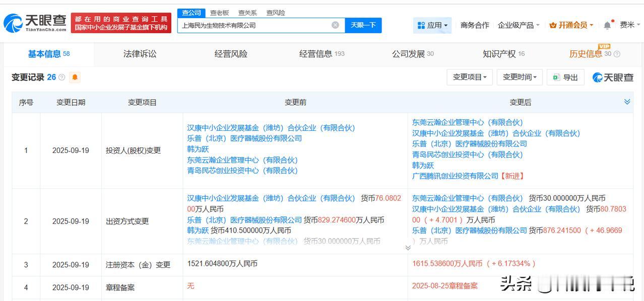
Task: Select the 经营信息 tab
Action: click(x=321, y=54)
